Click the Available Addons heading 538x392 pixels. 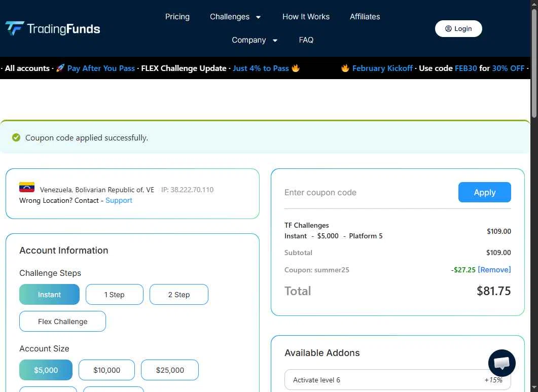pos(322,353)
